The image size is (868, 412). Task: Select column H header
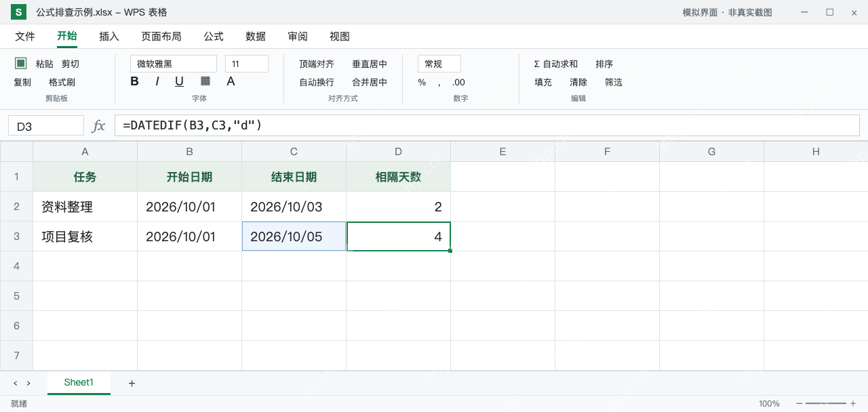point(816,152)
